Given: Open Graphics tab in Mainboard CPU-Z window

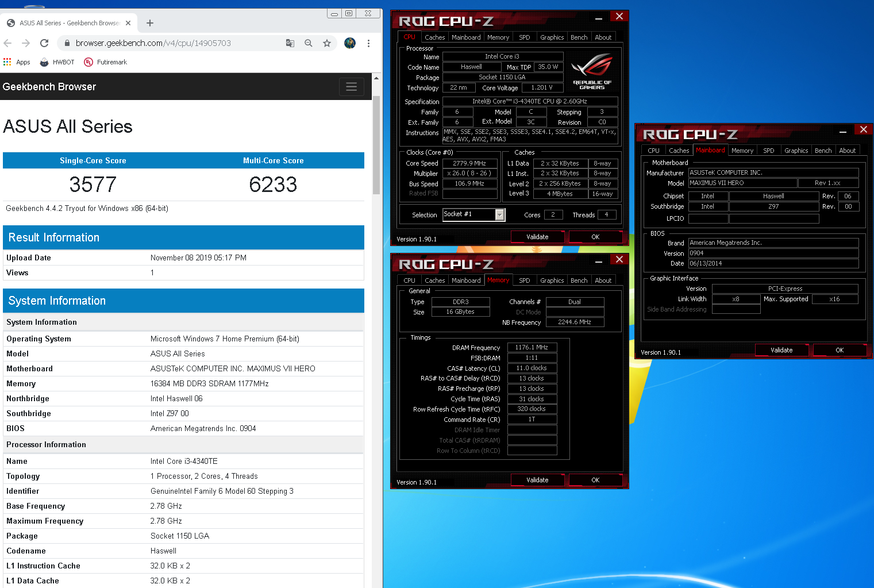Looking at the screenshot, I should click(x=796, y=151).
